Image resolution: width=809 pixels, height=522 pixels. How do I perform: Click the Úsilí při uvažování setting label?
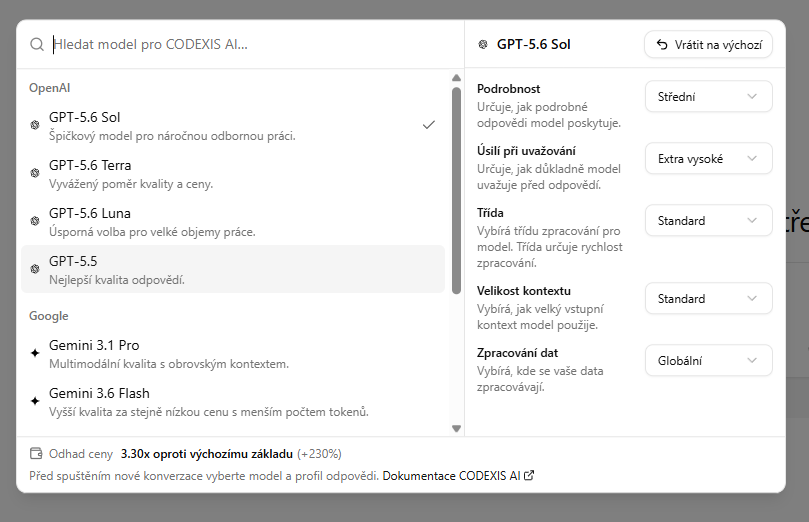pyautogui.click(x=526, y=151)
